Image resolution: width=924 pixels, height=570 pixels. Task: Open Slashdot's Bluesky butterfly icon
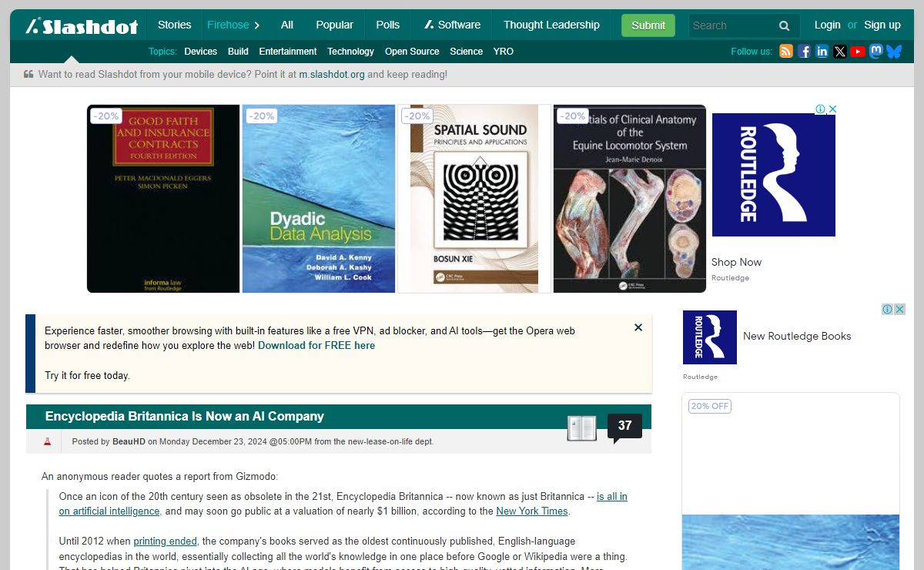pyautogui.click(x=894, y=52)
